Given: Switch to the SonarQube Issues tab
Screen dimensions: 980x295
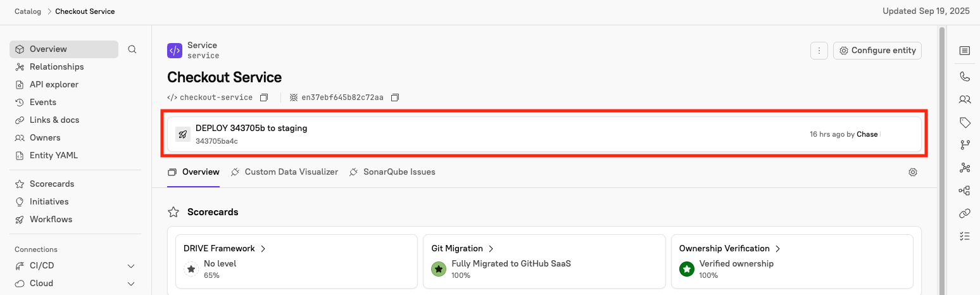Looking at the screenshot, I should [x=393, y=172].
